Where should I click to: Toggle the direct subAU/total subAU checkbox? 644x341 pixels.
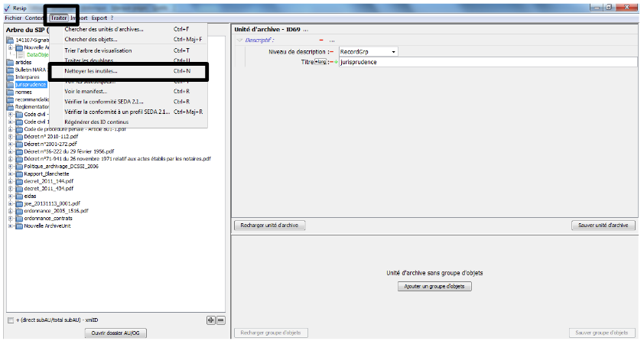pyautogui.click(x=10, y=320)
